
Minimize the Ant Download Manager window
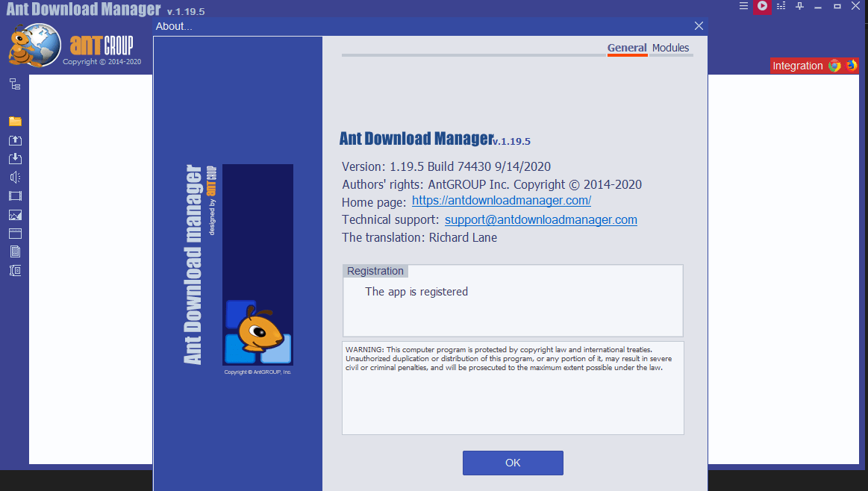[818, 7]
